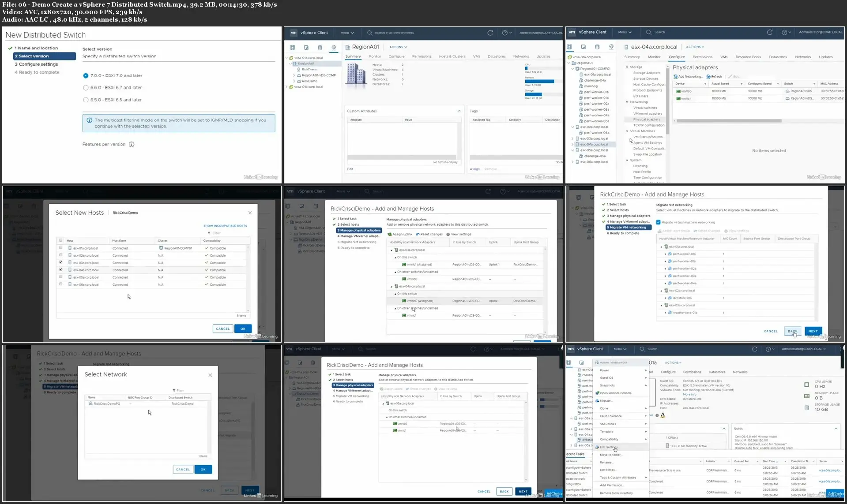
Task: Select Hosts and Clusters icon in RegionA01 view
Action: click(292, 47)
